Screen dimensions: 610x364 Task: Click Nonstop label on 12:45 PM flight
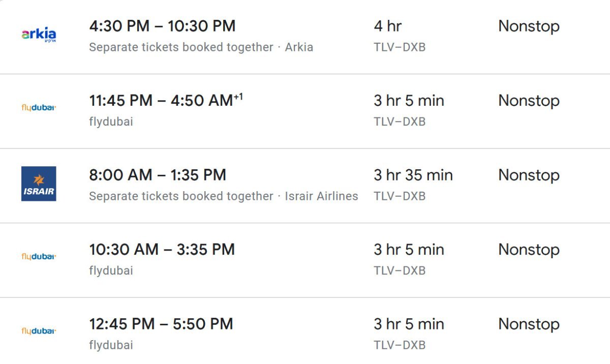click(529, 324)
